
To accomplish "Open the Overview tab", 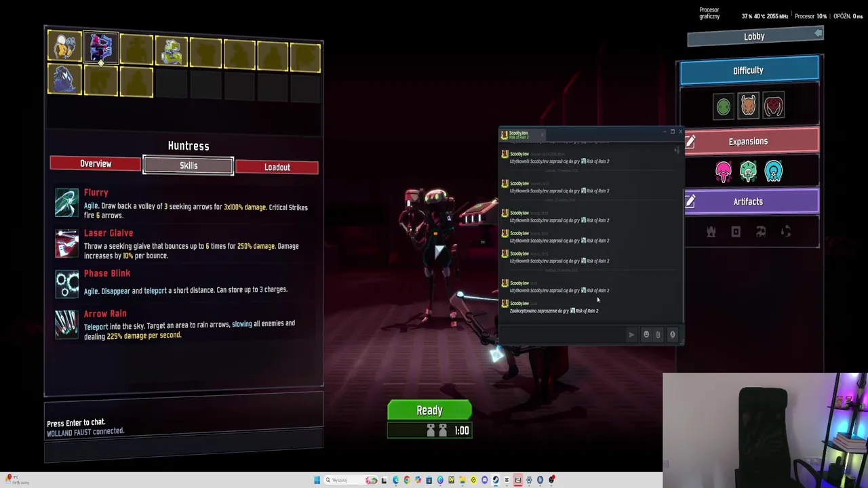I will [96, 164].
